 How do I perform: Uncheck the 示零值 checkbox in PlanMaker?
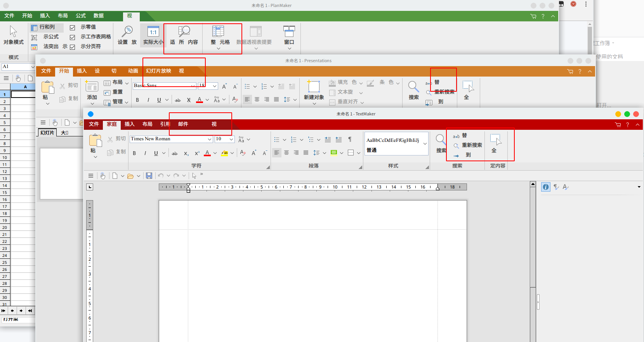(72, 28)
